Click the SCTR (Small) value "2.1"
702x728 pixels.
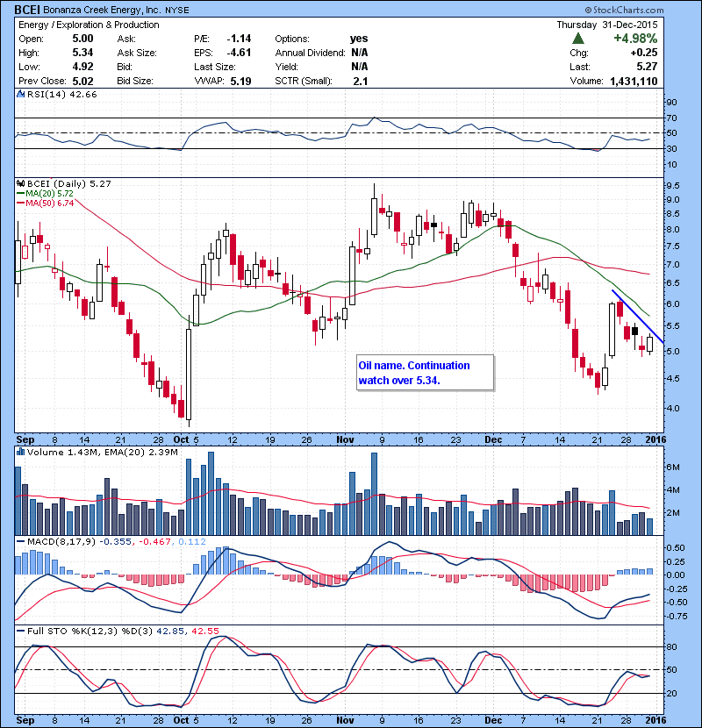[361, 82]
